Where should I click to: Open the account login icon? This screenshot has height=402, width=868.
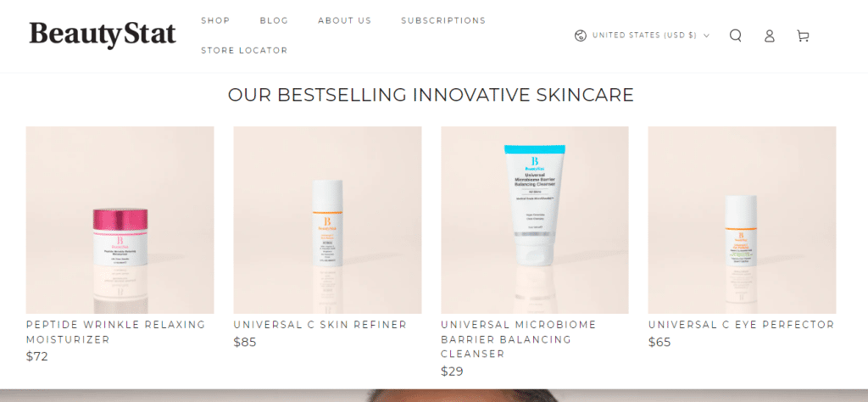(769, 36)
